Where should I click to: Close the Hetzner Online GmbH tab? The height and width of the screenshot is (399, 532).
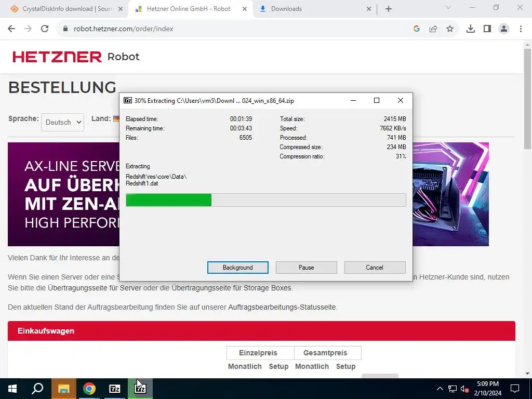[x=245, y=9]
